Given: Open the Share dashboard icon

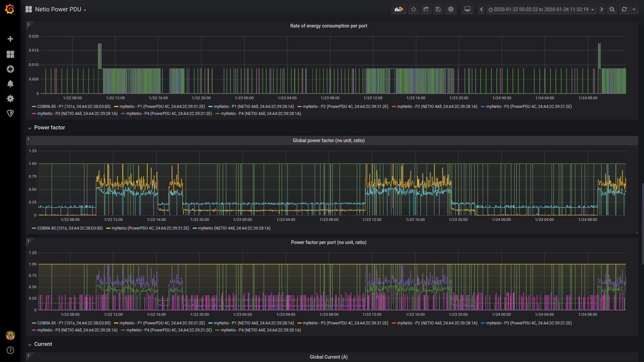Looking at the screenshot, I should [x=426, y=9].
